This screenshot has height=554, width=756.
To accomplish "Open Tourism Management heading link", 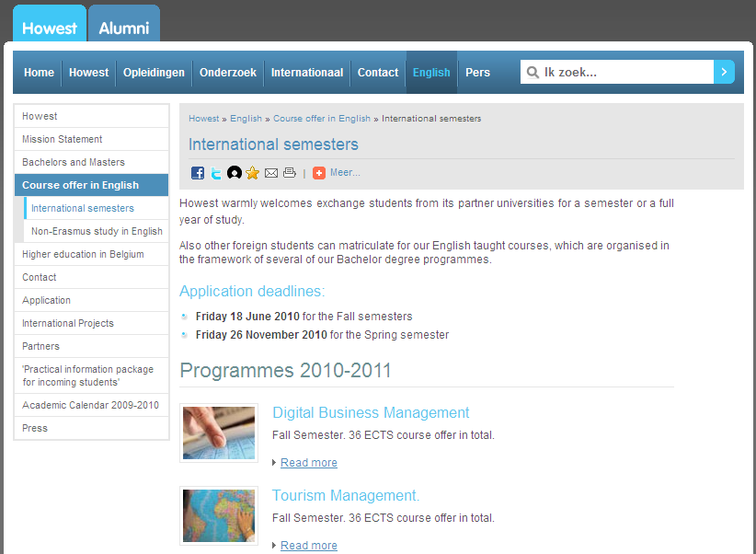I will pos(346,496).
